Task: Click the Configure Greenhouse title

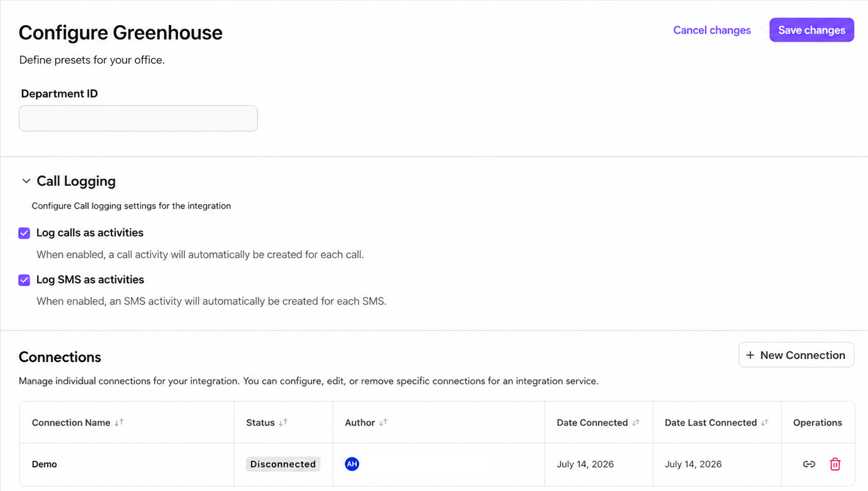Action: pyautogui.click(x=120, y=33)
